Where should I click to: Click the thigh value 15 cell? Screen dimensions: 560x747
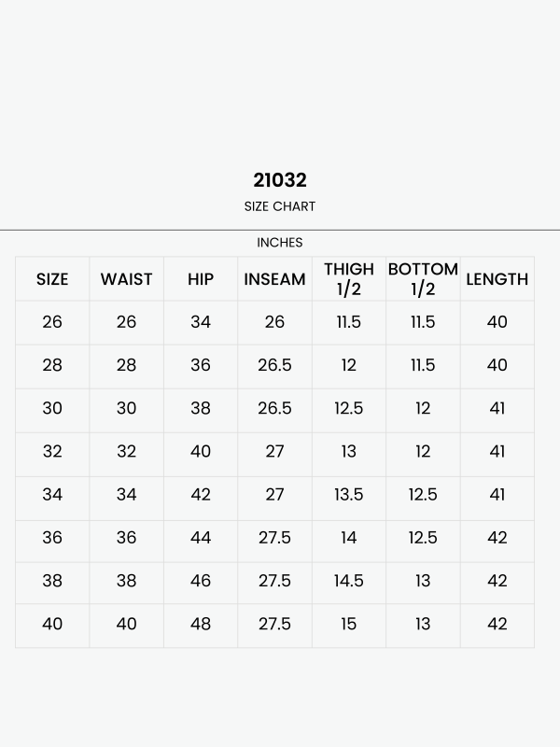click(x=349, y=624)
